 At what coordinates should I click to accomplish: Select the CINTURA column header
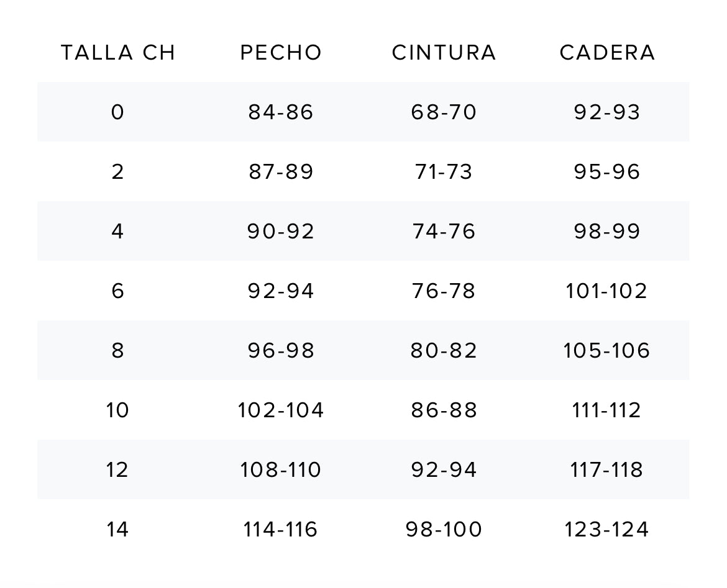point(444,53)
